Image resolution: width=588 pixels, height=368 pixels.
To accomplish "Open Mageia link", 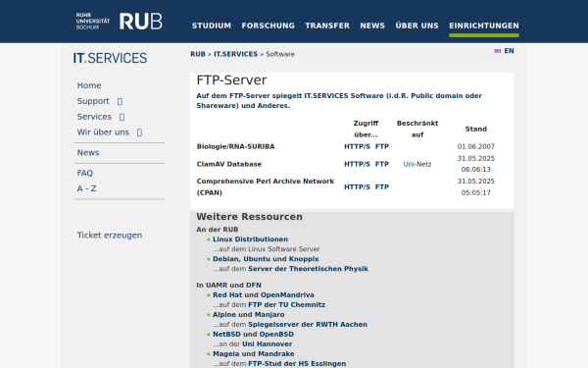I will tap(225, 353).
